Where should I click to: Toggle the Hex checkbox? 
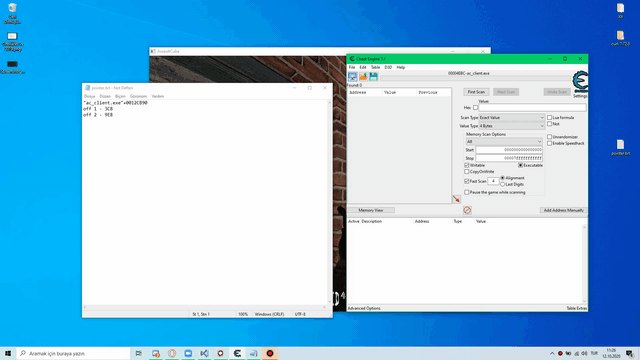[475, 108]
